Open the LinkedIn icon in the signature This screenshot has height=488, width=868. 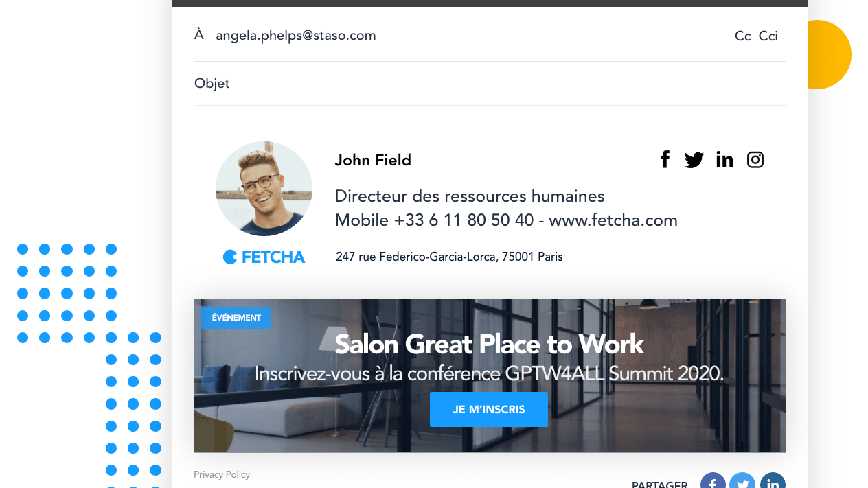coord(724,160)
